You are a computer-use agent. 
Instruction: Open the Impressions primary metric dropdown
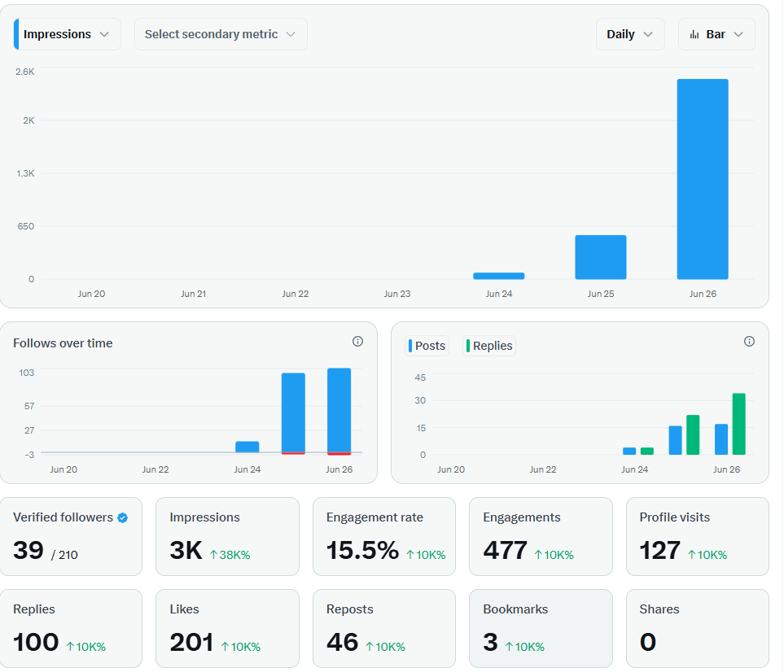click(x=68, y=34)
